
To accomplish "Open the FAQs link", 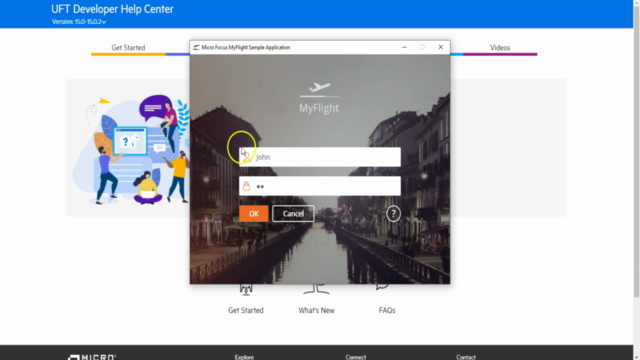I will tap(387, 310).
